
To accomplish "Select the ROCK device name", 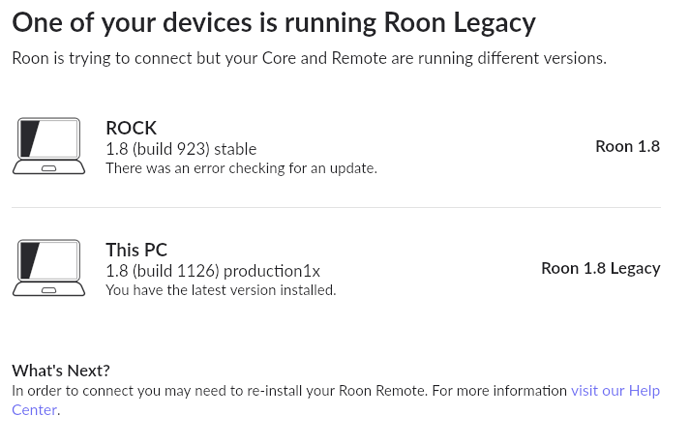I will pos(131,128).
